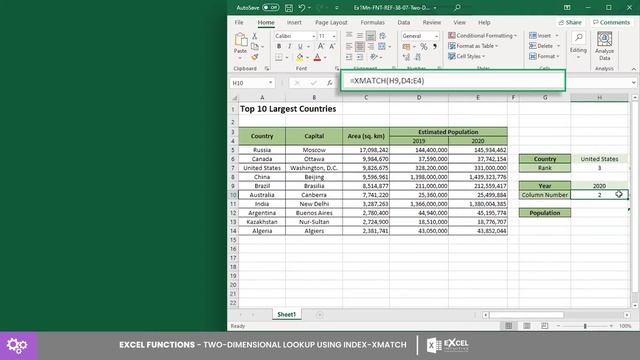Click the Borders icon in Font group
This screenshot has height=360, width=640.
click(279, 58)
